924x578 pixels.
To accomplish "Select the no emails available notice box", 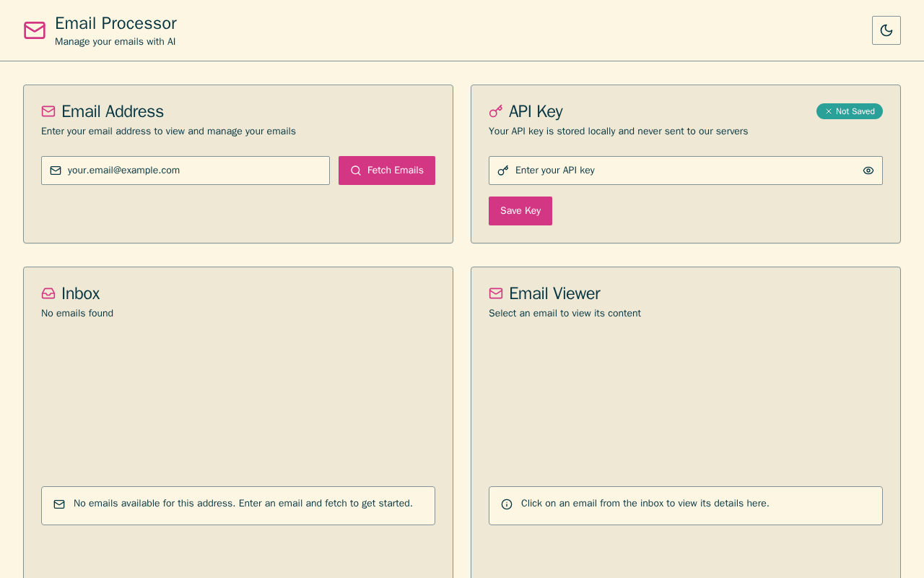I will coord(238,506).
